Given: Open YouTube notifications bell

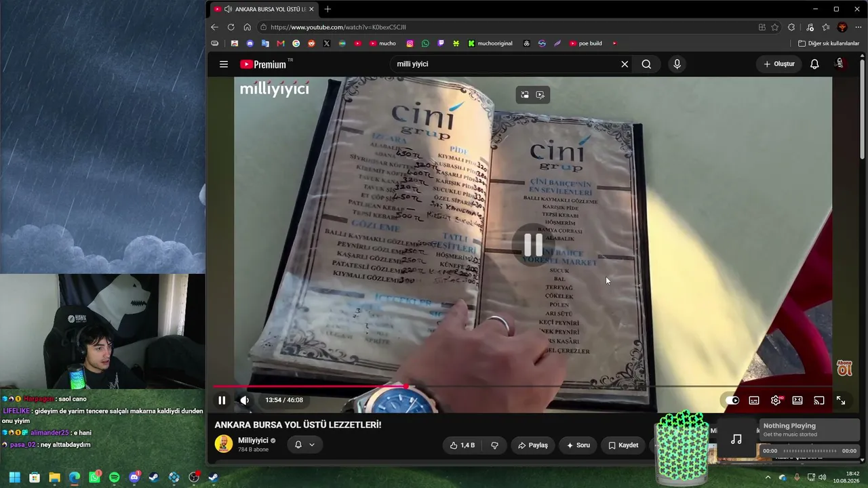Looking at the screenshot, I should pyautogui.click(x=814, y=64).
